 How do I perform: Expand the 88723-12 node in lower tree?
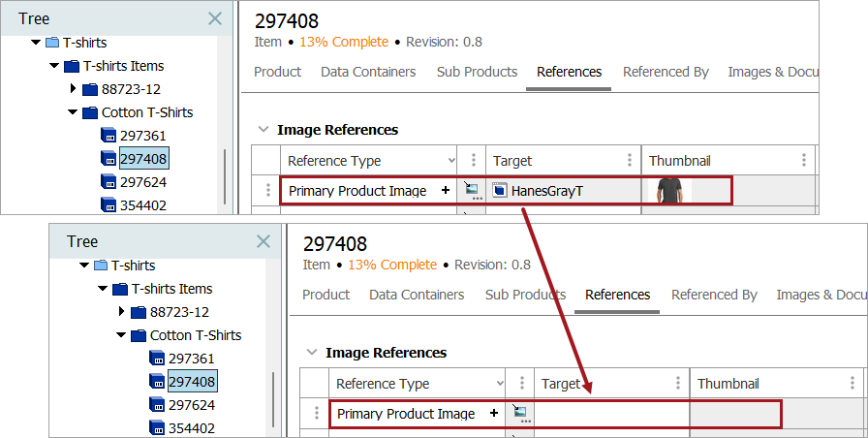click(121, 312)
